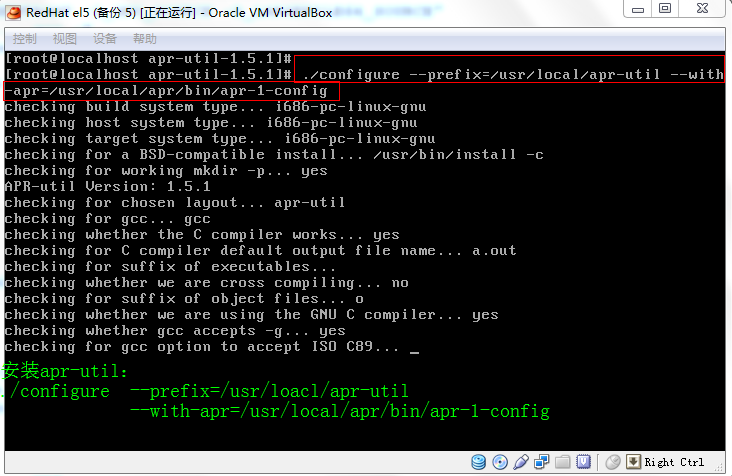The height and width of the screenshot is (476, 732).
Task: Minimize the VirtualBox window
Action: tap(638, 9)
